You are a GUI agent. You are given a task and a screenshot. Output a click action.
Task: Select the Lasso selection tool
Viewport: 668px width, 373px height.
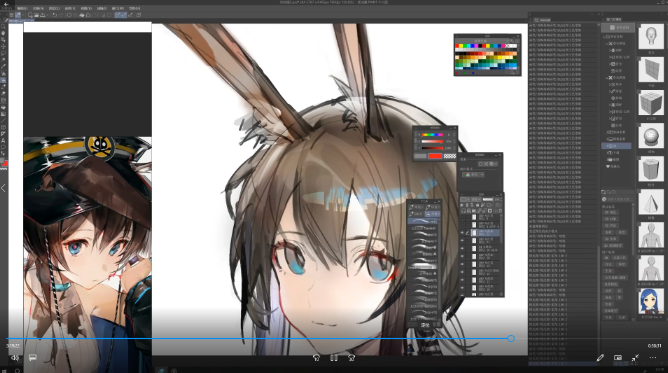3,54
